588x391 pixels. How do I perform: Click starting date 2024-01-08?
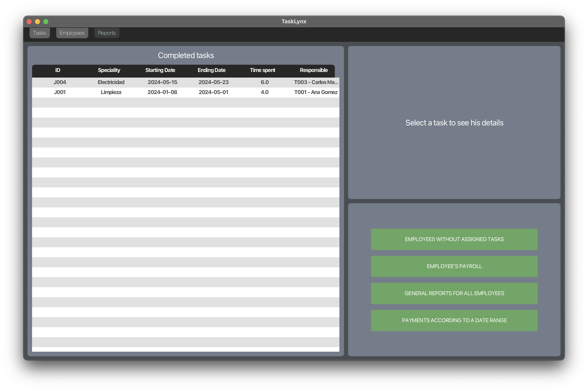coord(162,92)
